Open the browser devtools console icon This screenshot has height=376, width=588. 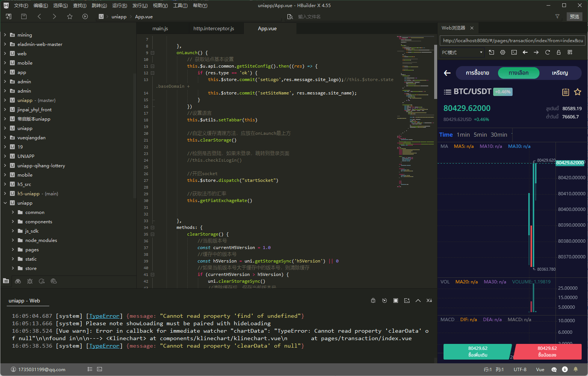coord(514,52)
